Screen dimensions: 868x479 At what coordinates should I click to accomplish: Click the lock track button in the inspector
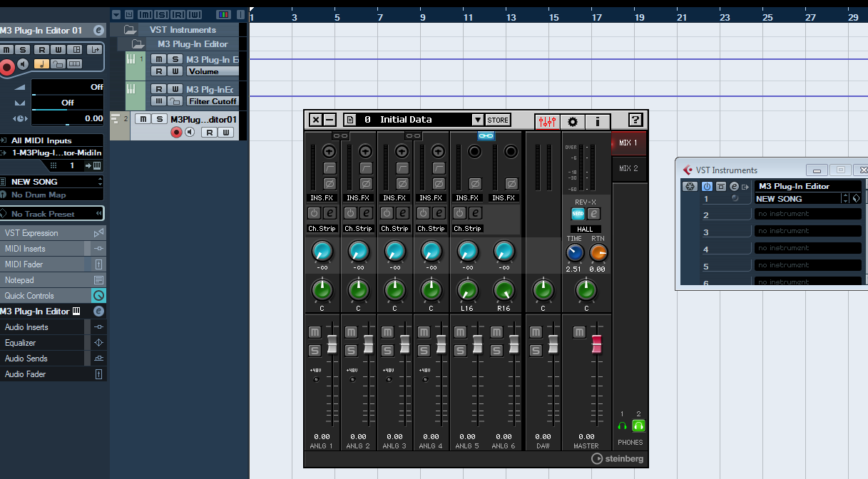tap(58, 64)
